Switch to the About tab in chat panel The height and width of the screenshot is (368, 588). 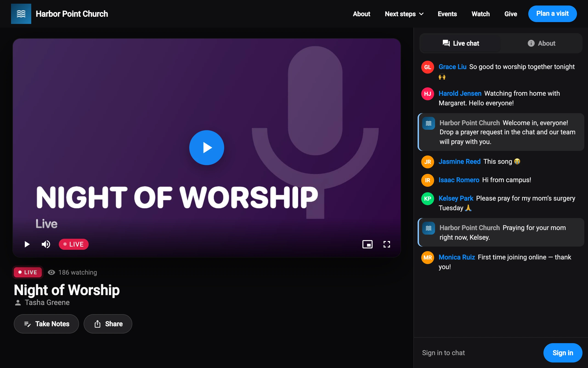541,43
